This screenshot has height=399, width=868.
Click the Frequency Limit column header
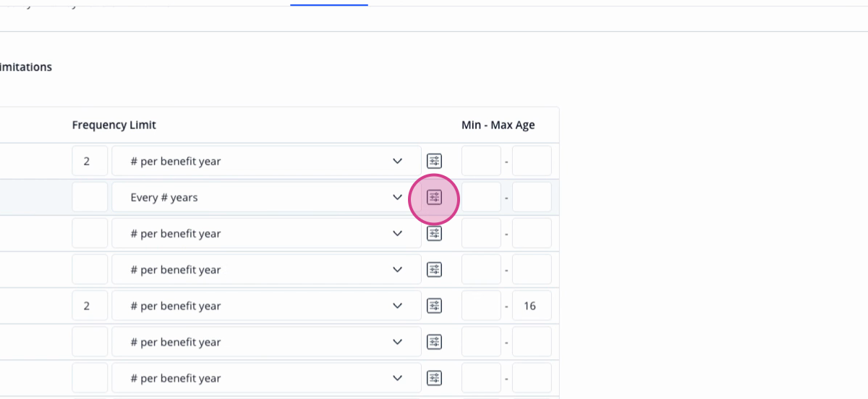click(x=114, y=125)
